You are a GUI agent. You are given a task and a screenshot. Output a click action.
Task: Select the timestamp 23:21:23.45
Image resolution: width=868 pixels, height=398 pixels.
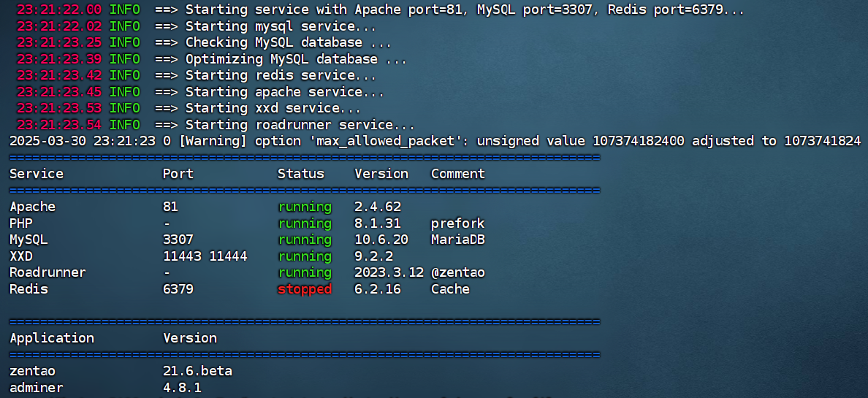(x=58, y=92)
